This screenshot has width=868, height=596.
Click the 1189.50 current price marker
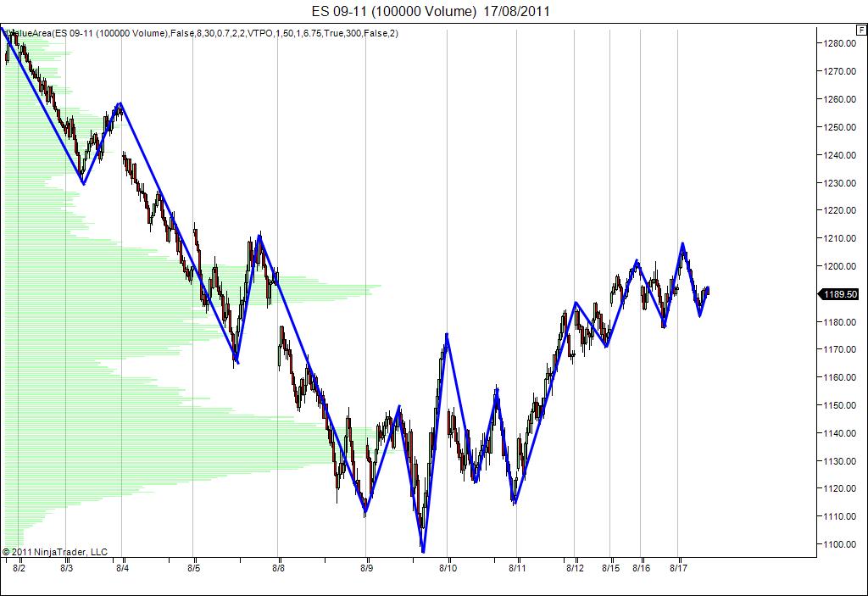point(838,294)
